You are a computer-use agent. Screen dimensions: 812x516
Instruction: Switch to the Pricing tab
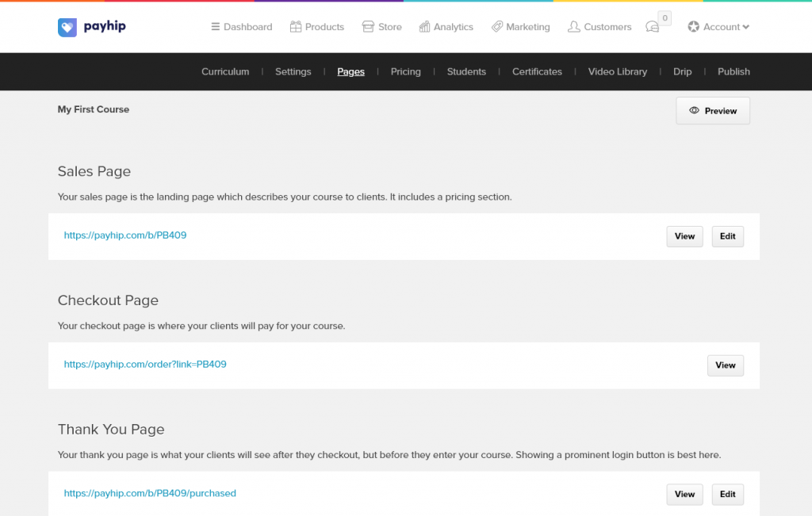[x=405, y=71]
